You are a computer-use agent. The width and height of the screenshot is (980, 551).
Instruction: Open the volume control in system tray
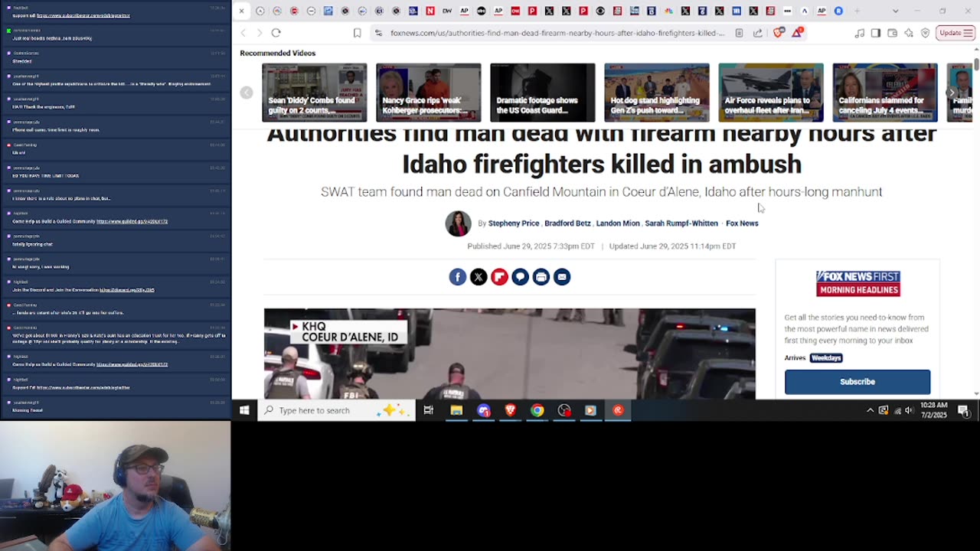pos(909,410)
